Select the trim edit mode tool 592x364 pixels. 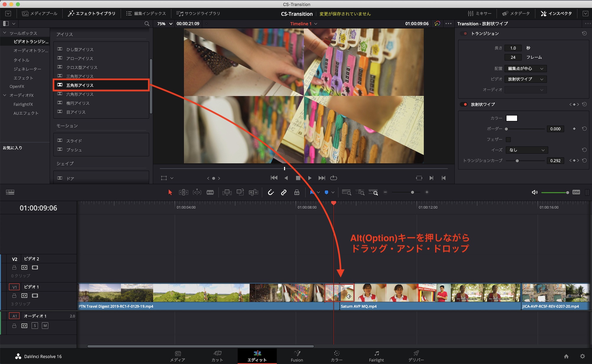[184, 192]
